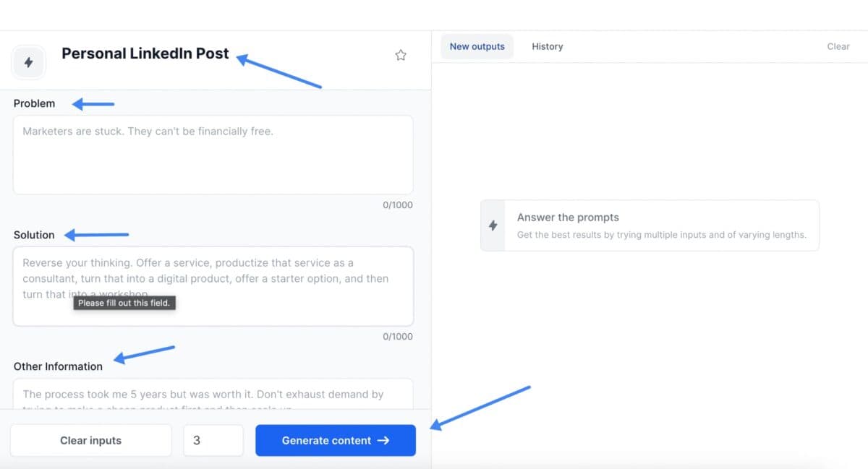Click the Solution field label
Screen dimensions: 868x469
[x=33, y=235]
